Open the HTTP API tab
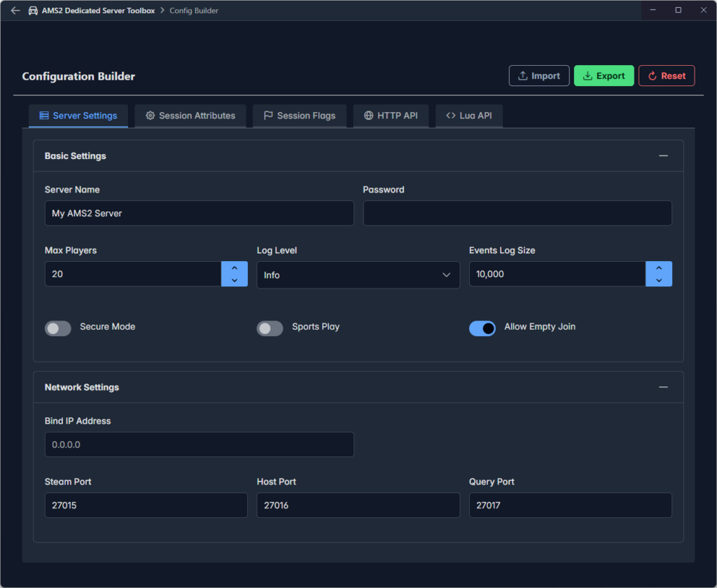Viewport: 717px width, 588px height. [390, 115]
